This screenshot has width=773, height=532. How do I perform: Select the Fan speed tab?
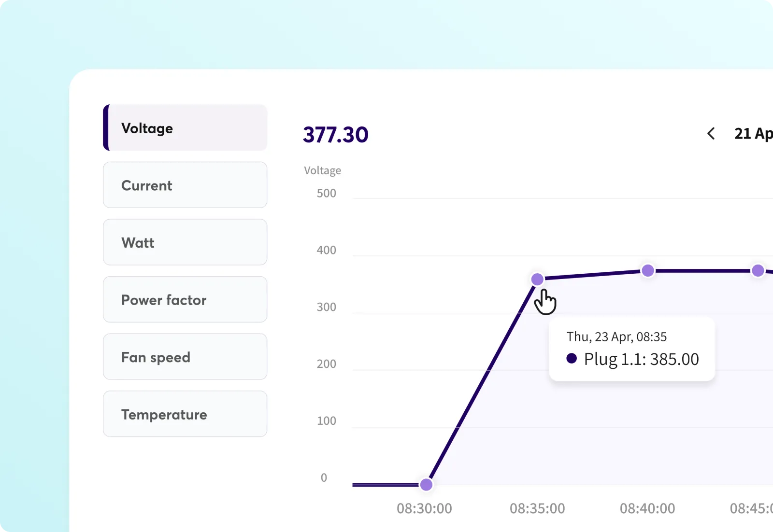(x=185, y=357)
